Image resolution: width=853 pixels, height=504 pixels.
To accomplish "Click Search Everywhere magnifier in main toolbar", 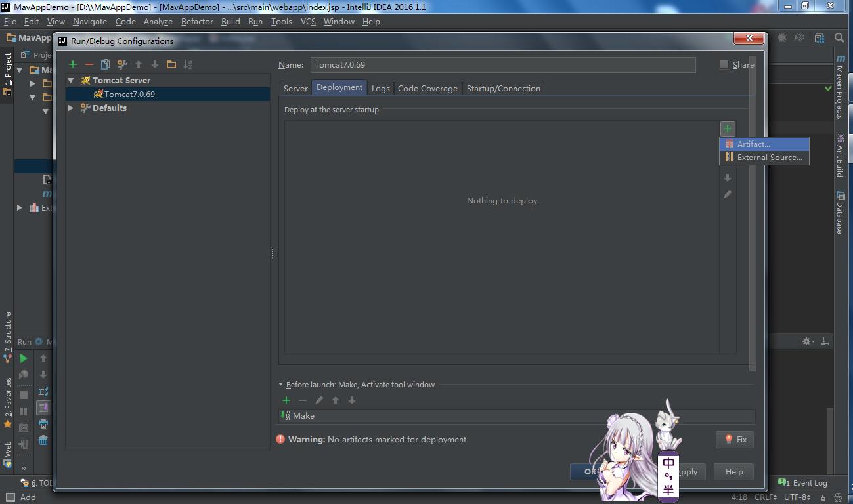I will 839,37.
